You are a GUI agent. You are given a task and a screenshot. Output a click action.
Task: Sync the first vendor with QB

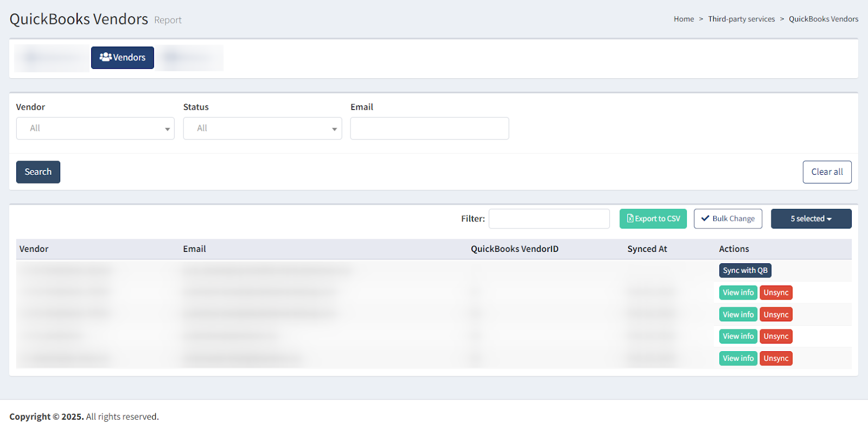coord(745,270)
